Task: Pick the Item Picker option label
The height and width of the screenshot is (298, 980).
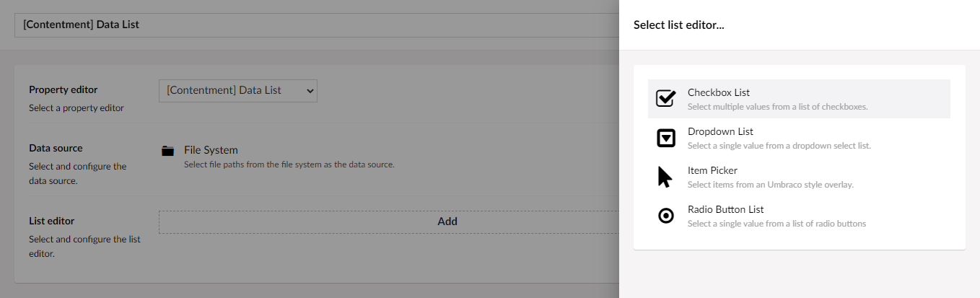Action: (712, 170)
